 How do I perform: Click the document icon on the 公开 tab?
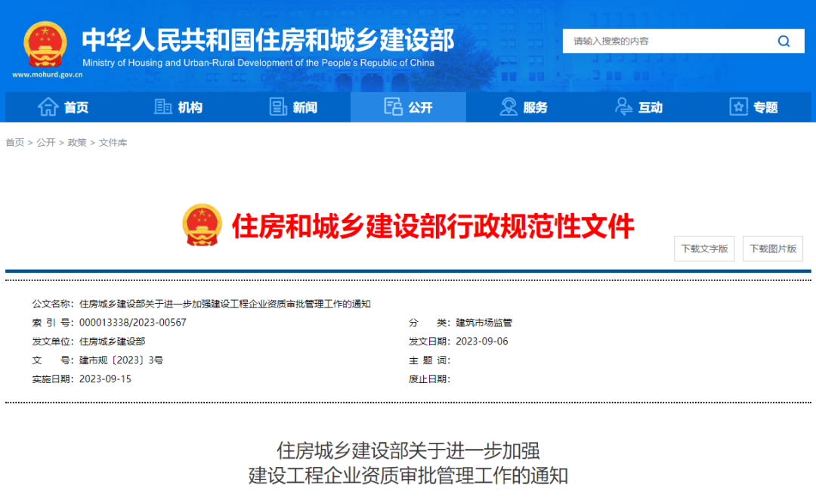(393, 107)
